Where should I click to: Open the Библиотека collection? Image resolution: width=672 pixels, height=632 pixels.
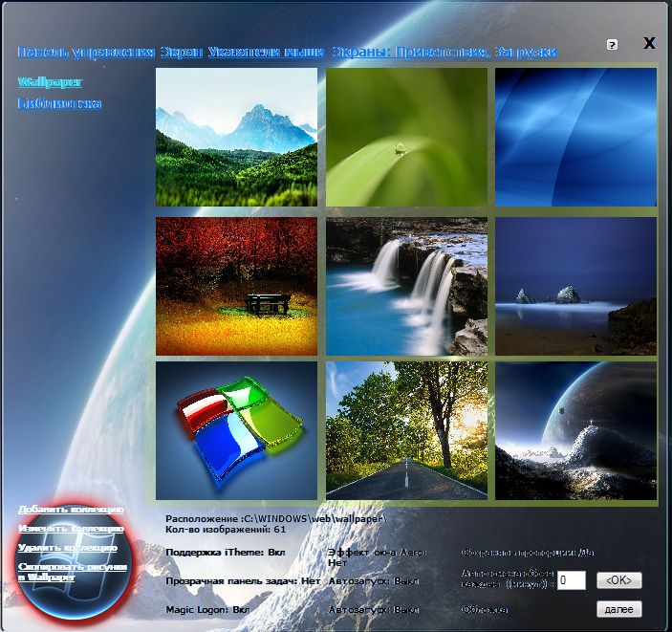click(x=59, y=104)
